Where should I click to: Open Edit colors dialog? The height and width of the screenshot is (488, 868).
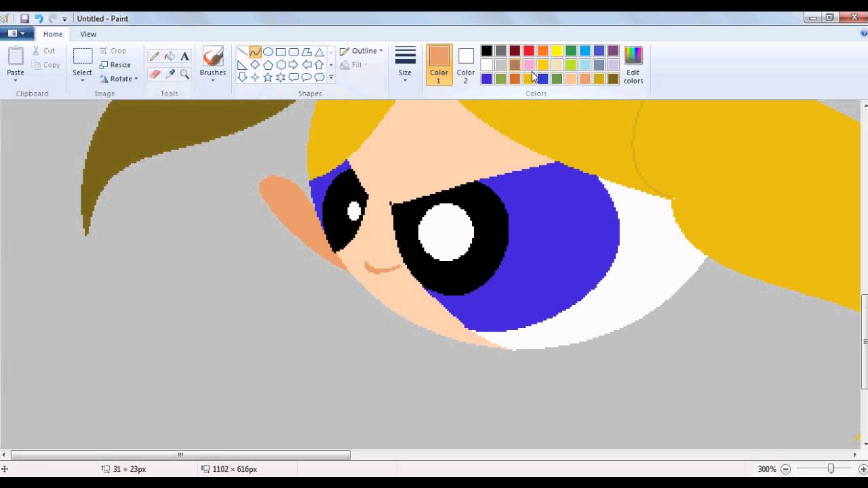click(633, 65)
